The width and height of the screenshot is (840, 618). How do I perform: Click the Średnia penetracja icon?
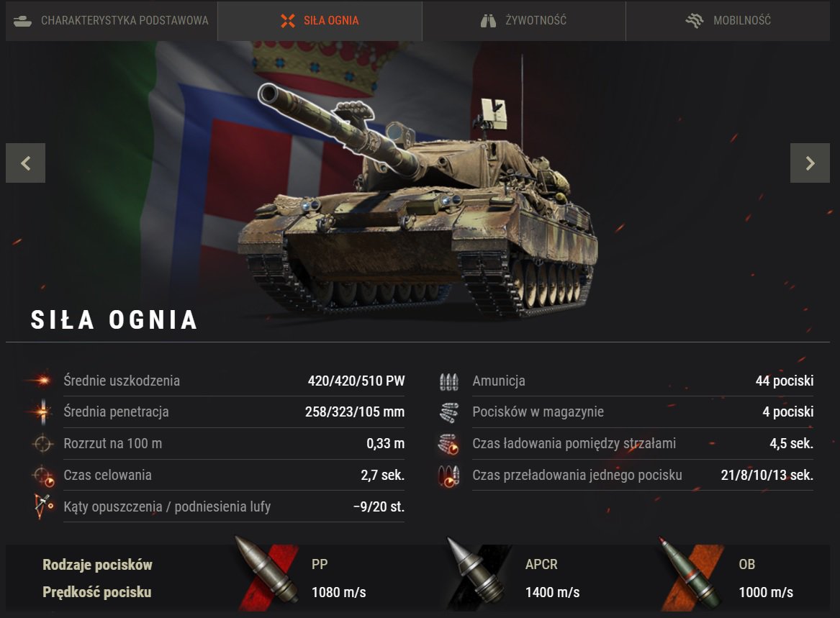click(42, 412)
